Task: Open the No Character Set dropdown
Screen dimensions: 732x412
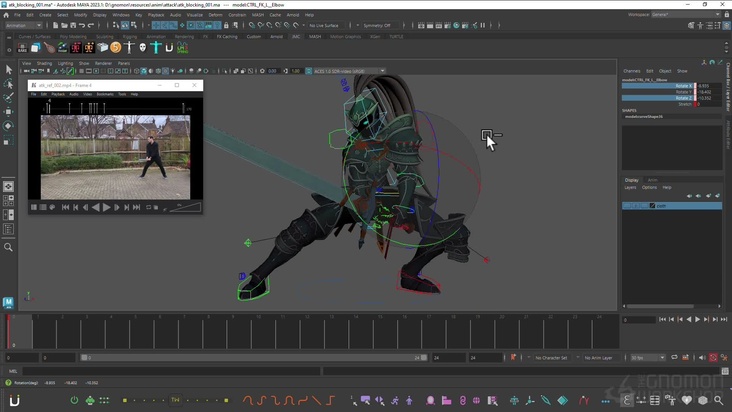Action: 553,357
